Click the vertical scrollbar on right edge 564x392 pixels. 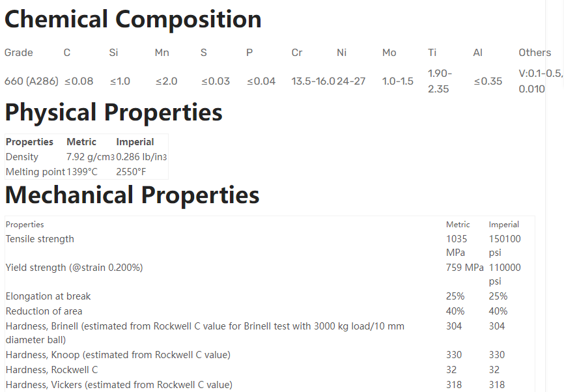(x=554, y=195)
